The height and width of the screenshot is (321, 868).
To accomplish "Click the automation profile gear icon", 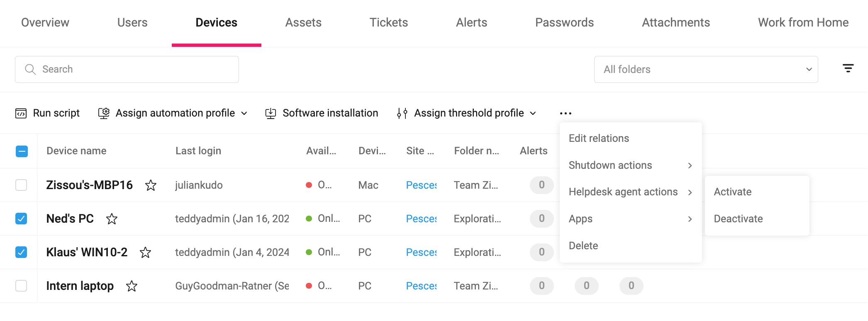I will [x=104, y=113].
